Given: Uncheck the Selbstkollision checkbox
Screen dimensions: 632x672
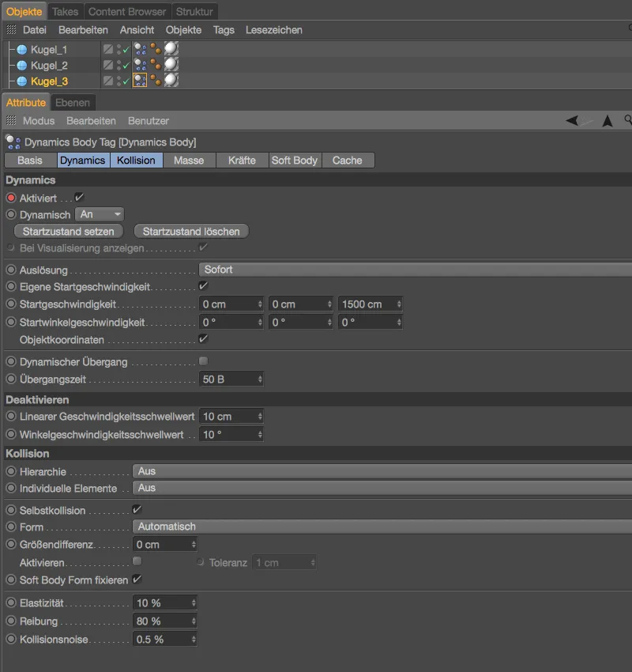Looking at the screenshot, I should [x=137, y=510].
